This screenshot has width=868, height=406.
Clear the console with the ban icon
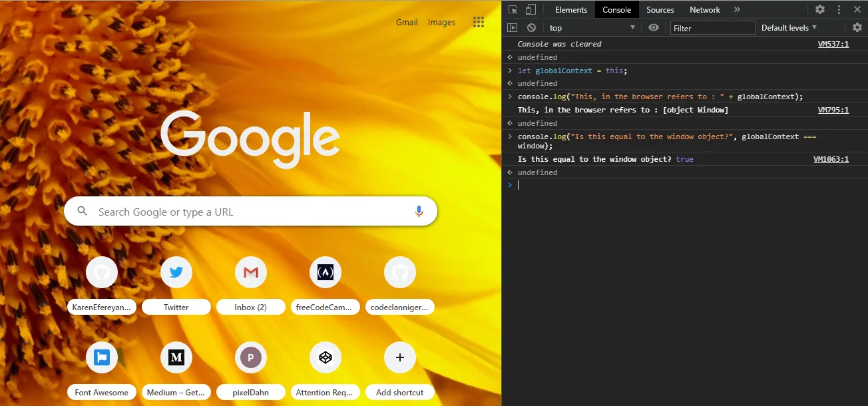[531, 27]
